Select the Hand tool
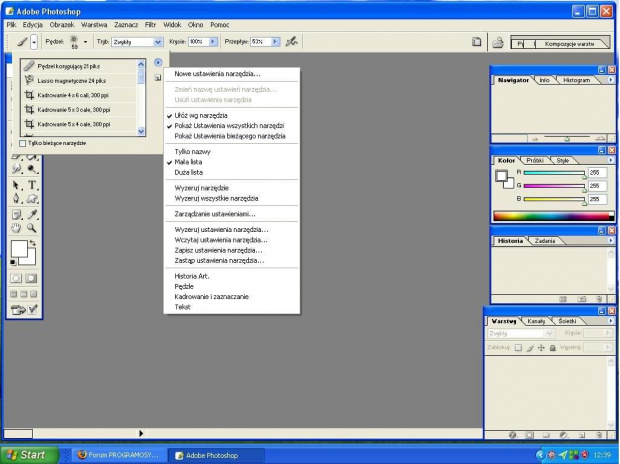This screenshot has width=620, height=464. click(16, 228)
